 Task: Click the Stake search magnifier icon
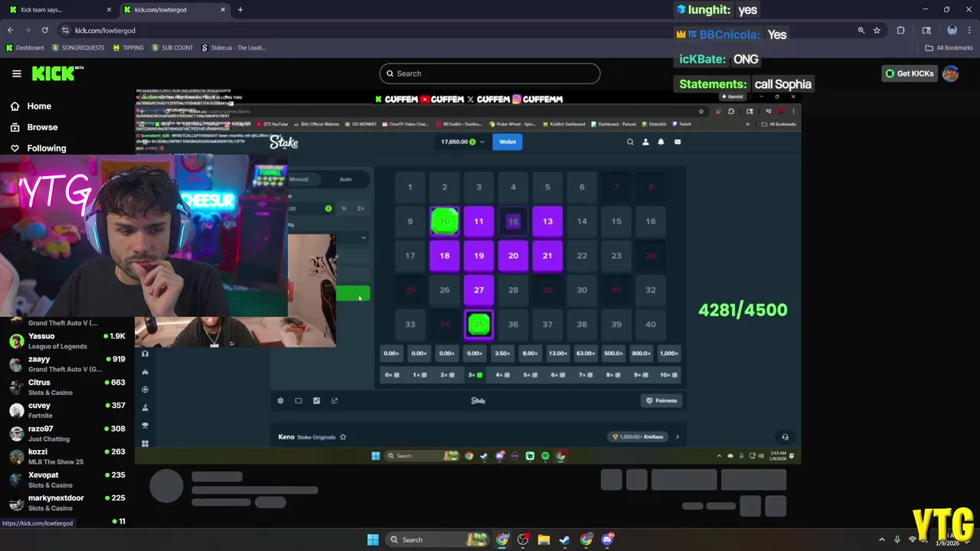[x=630, y=142]
